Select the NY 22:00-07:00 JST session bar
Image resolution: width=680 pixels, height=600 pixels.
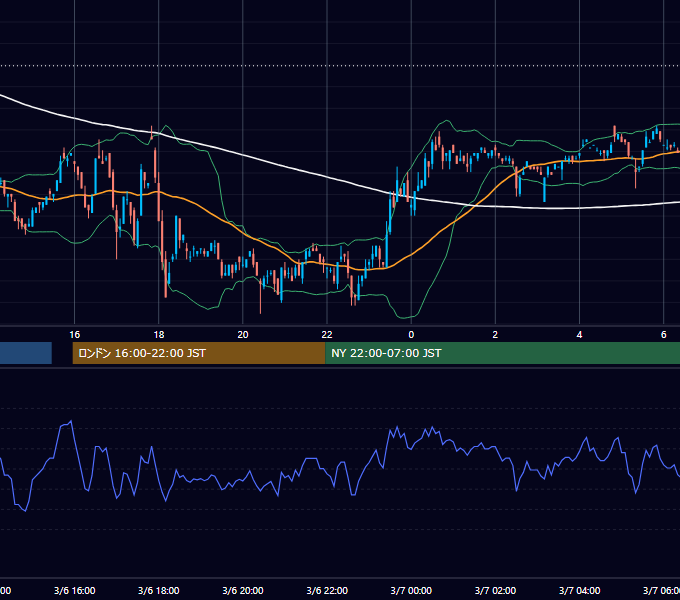(x=503, y=353)
